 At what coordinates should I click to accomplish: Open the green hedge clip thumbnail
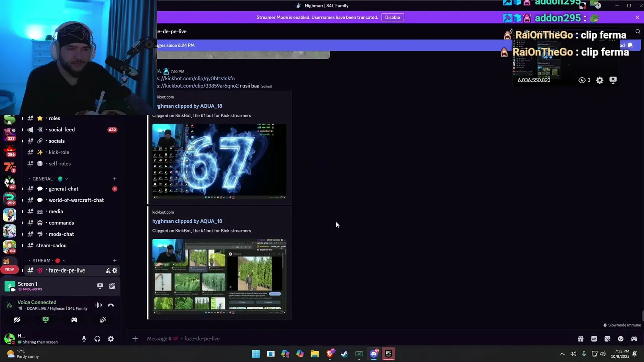point(219,277)
